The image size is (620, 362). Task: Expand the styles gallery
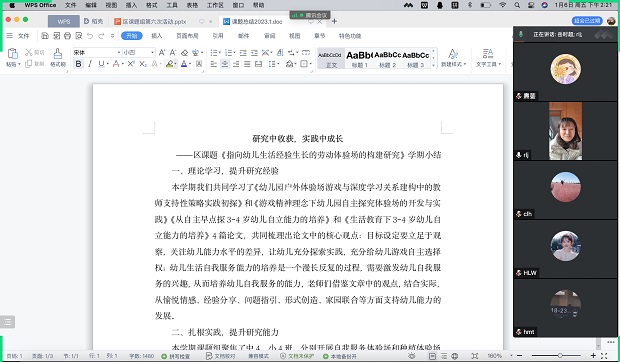pos(433,65)
